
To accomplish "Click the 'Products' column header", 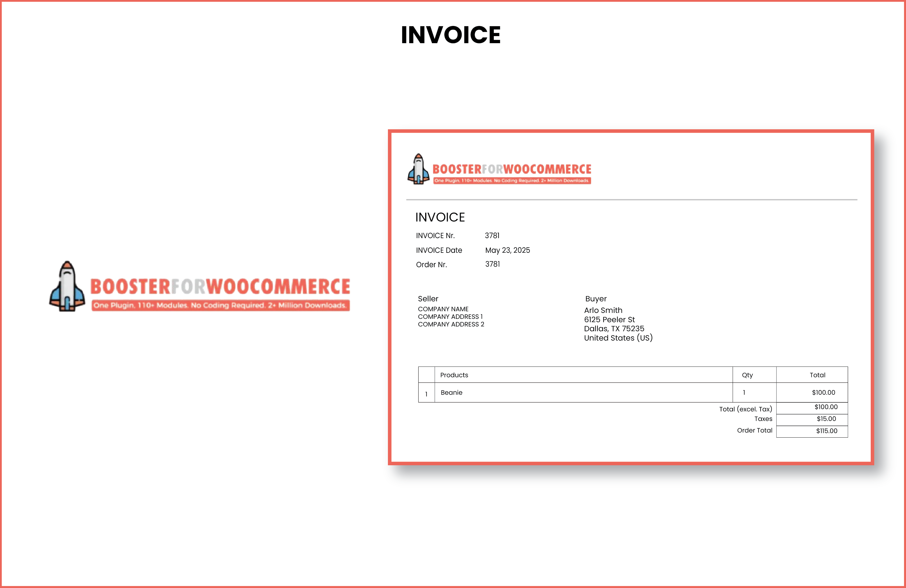I will 454,375.
